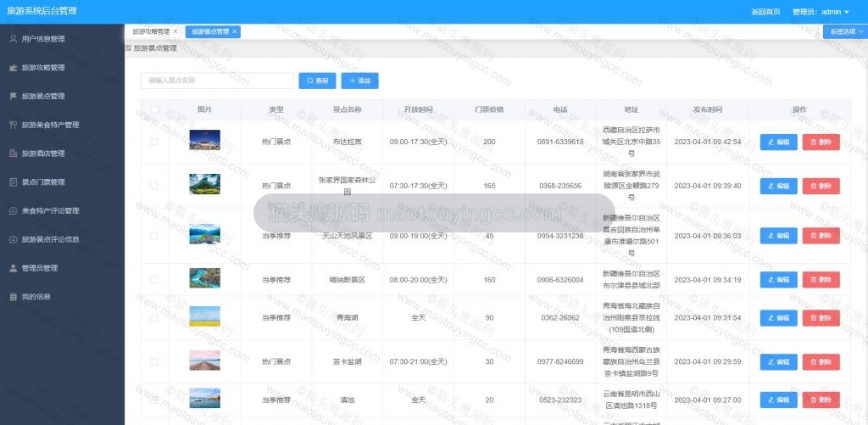The image size is (868, 425).
Task: Delete the 布达拉宫 row
Action: pos(821,142)
